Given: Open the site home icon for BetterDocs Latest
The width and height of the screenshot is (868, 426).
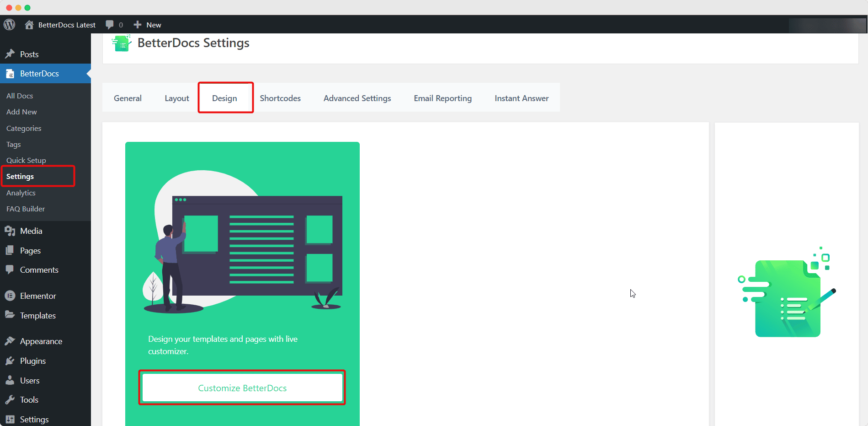Looking at the screenshot, I should click(x=29, y=24).
